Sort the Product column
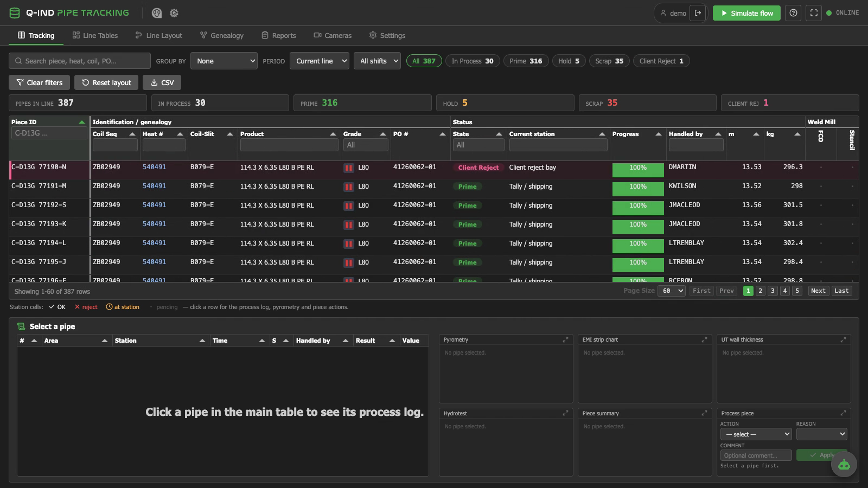This screenshot has width=868, height=488. (333, 134)
